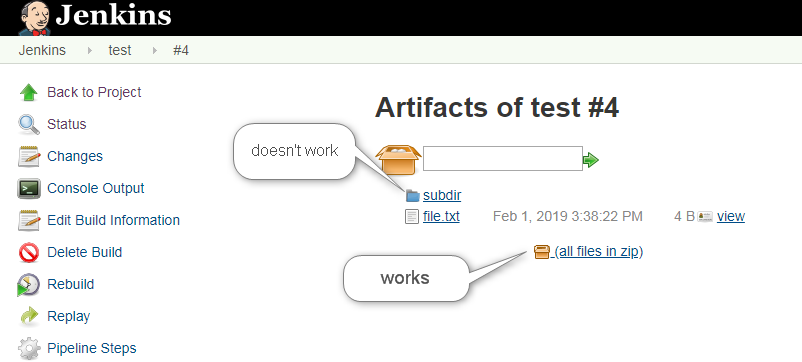Click the artifact path input field
Screen dimensions: 802x362
(x=502, y=159)
